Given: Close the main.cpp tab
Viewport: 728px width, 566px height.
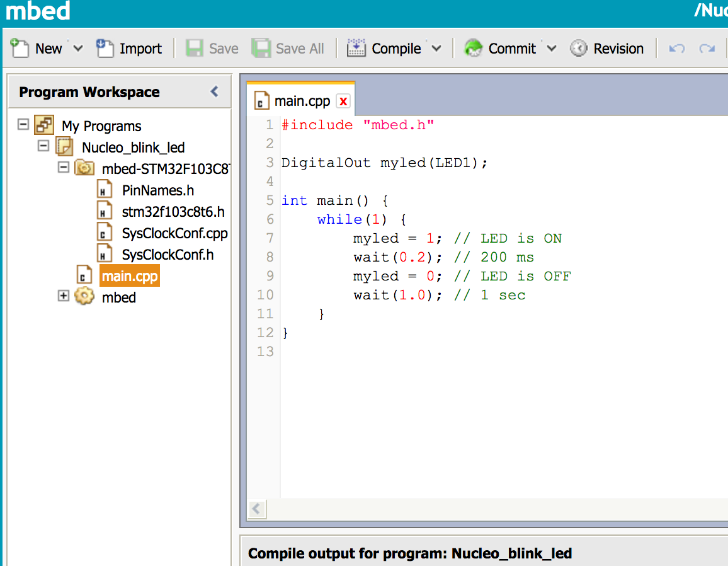Looking at the screenshot, I should 343,101.
